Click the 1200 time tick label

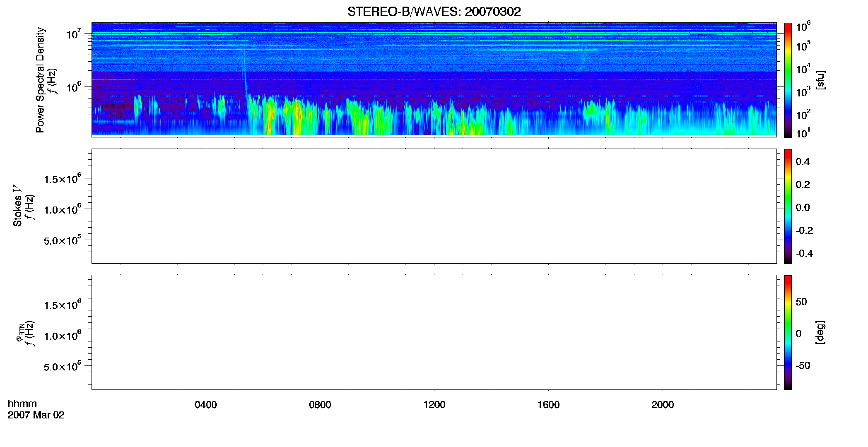coord(434,405)
